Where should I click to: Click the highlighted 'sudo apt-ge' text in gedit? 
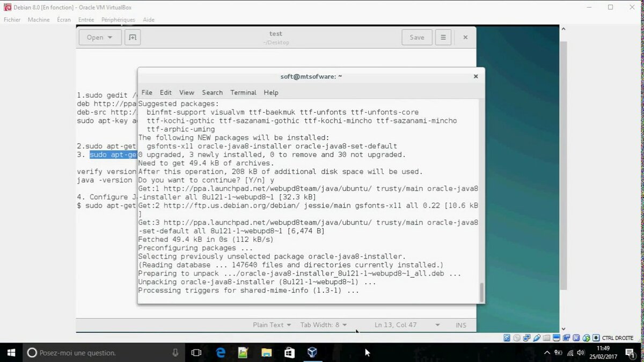click(x=113, y=154)
